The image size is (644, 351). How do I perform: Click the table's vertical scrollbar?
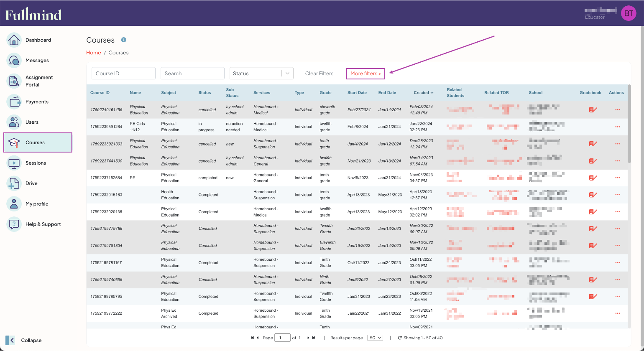629,125
